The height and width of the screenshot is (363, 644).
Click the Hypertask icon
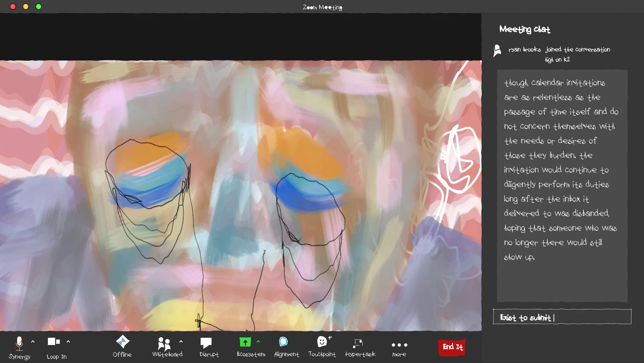358,343
